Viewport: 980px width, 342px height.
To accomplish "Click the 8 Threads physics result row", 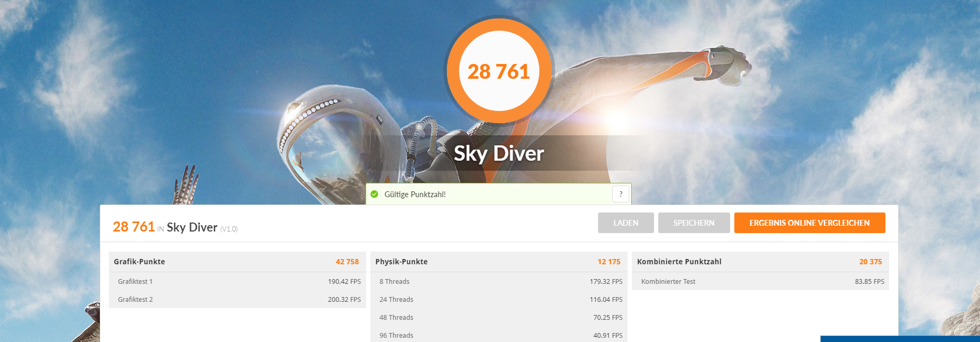I will [499, 281].
